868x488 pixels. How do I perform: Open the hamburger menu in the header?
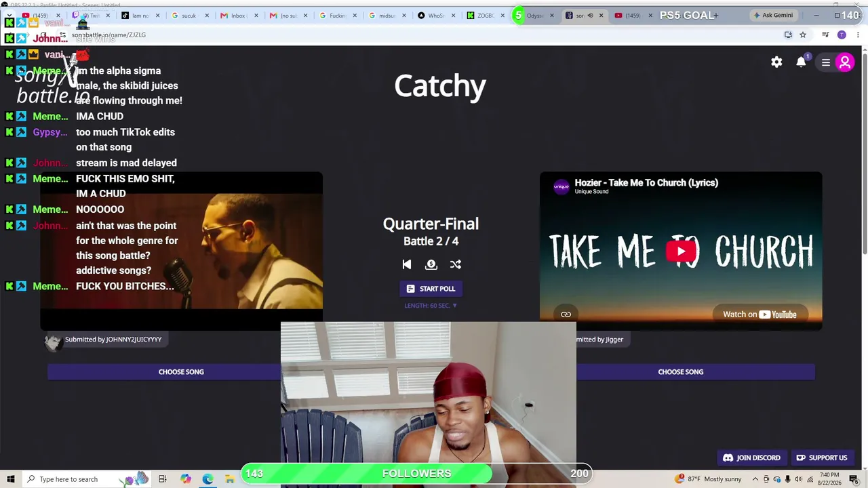[x=826, y=62]
